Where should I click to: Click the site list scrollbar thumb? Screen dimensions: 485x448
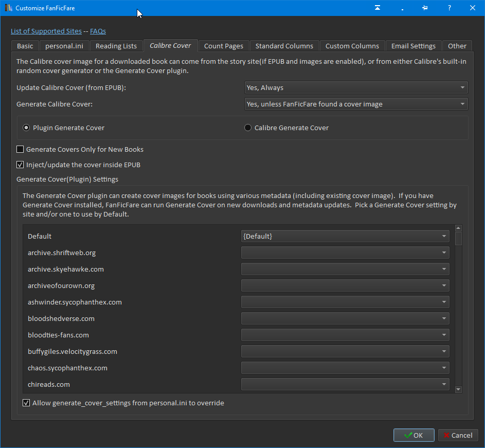(458, 239)
